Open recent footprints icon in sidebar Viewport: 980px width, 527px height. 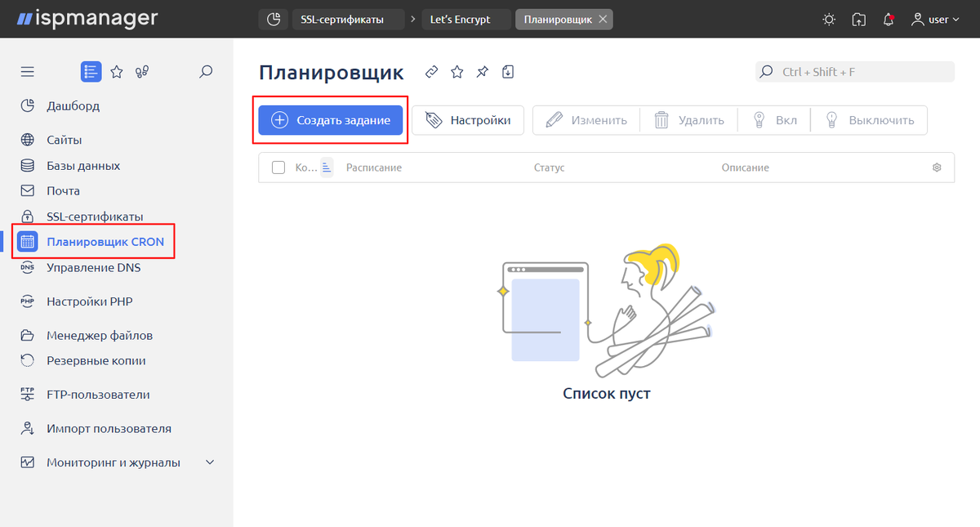142,72
